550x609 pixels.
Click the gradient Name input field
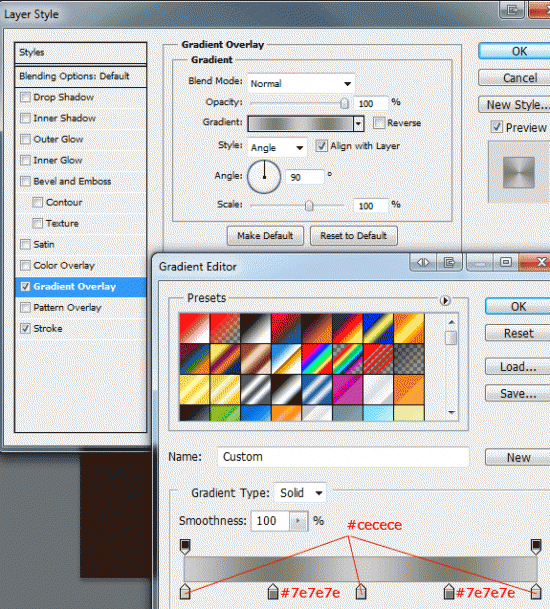tap(343, 457)
